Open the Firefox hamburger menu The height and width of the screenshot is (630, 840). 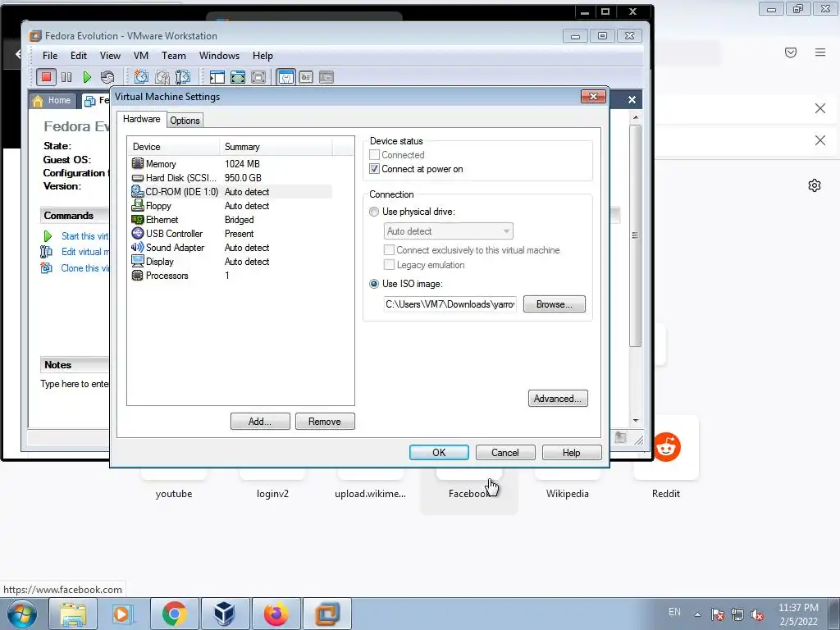point(820,52)
